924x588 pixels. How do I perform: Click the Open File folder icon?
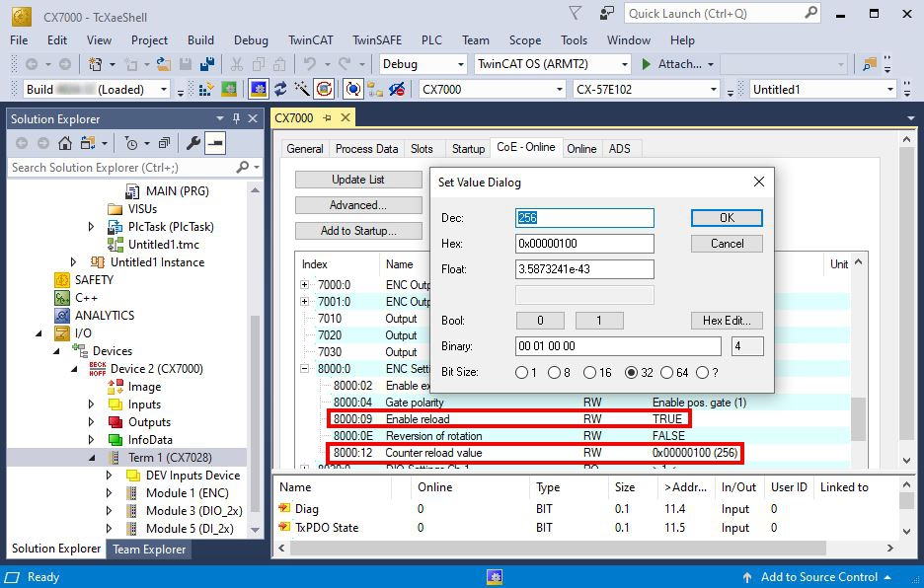[x=163, y=63]
